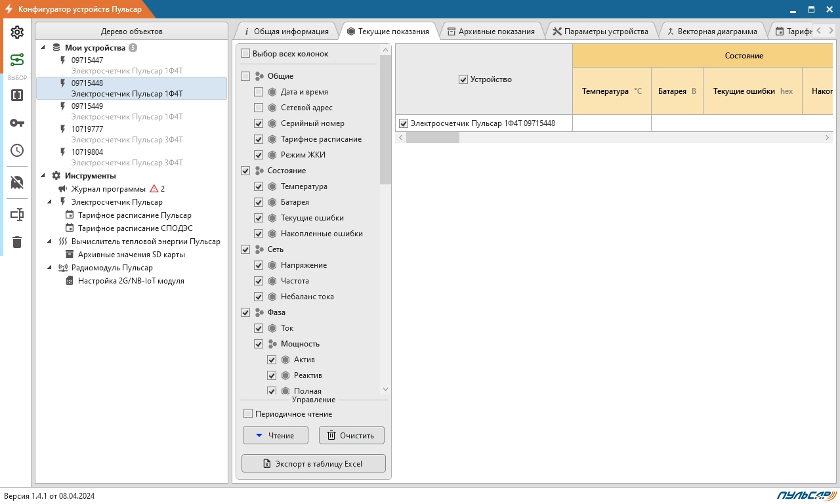
Task: Collapse the Вычислитель тепловой энергии Пульсар node
Action: [50, 241]
